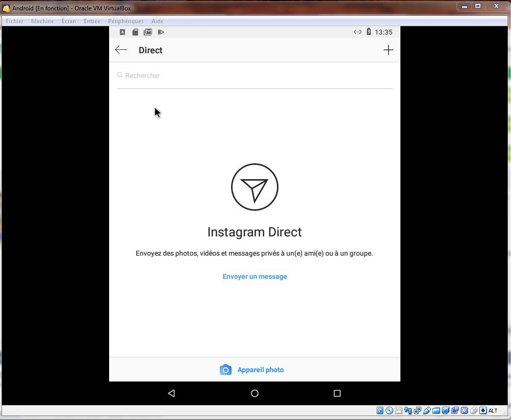511x420 pixels.
Task: Click the Instagram Direct heading text
Action: (255, 232)
